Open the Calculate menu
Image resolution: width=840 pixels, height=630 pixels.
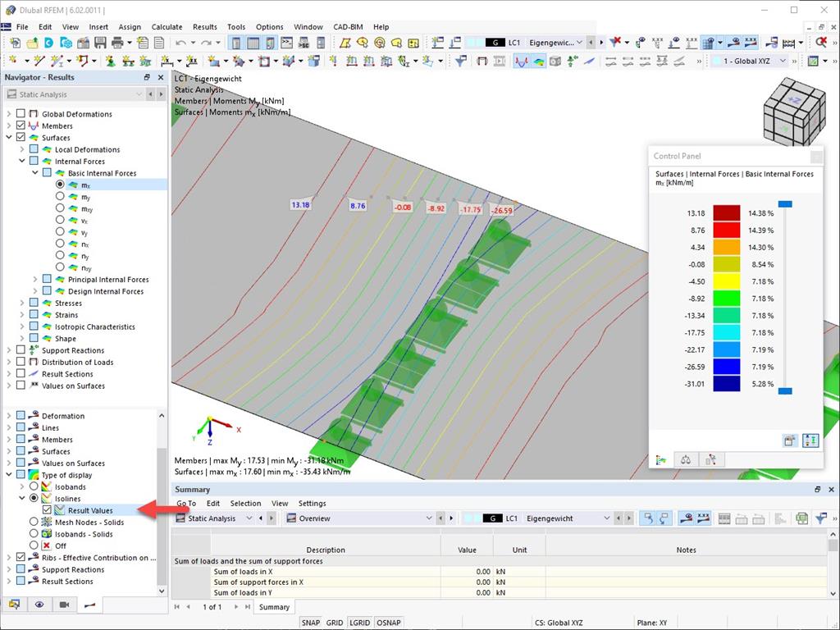coord(167,26)
